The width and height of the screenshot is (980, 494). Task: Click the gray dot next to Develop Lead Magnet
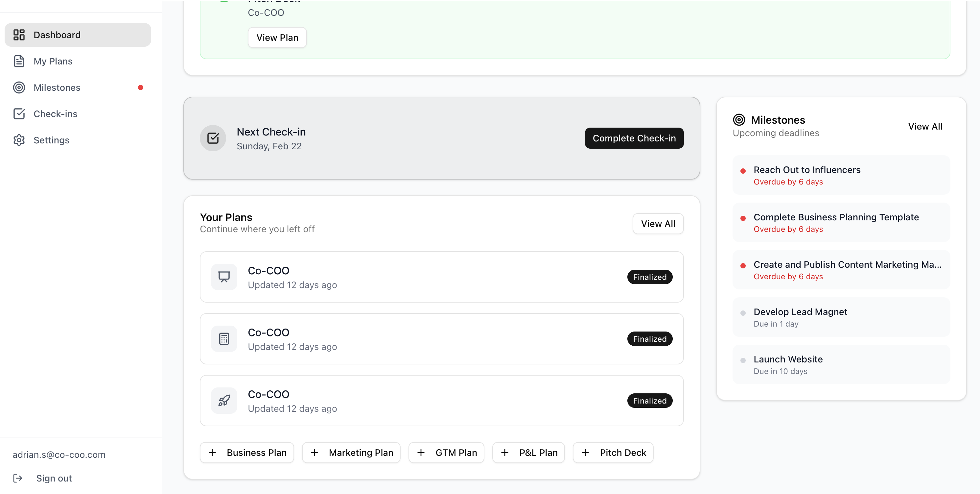click(x=743, y=313)
